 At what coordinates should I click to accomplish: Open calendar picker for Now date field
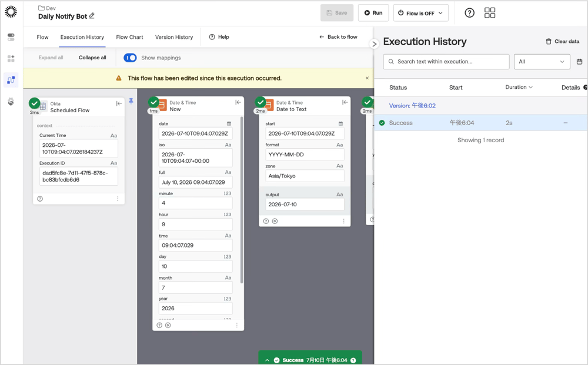[229, 123]
